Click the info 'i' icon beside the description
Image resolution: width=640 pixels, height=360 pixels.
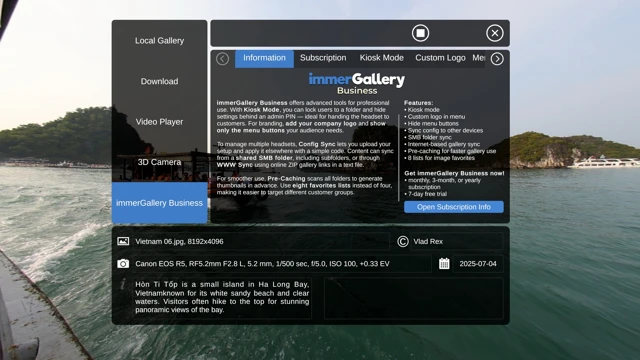[x=123, y=284]
